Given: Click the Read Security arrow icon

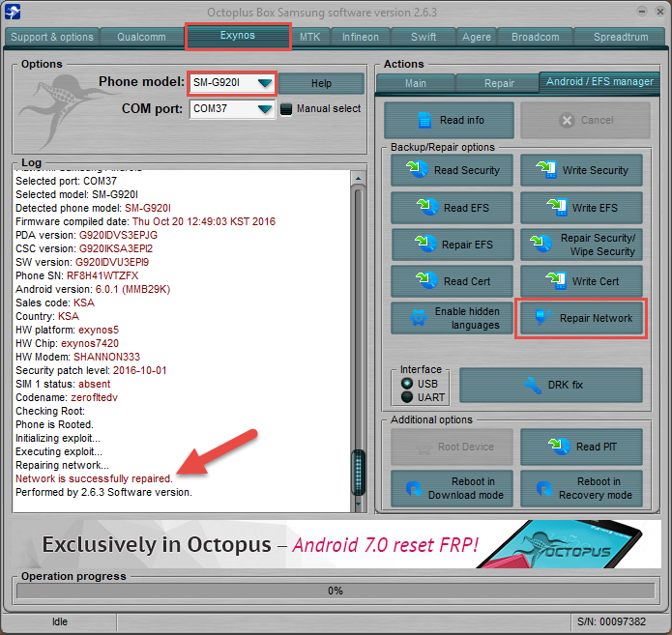Looking at the screenshot, I should pos(417,169).
